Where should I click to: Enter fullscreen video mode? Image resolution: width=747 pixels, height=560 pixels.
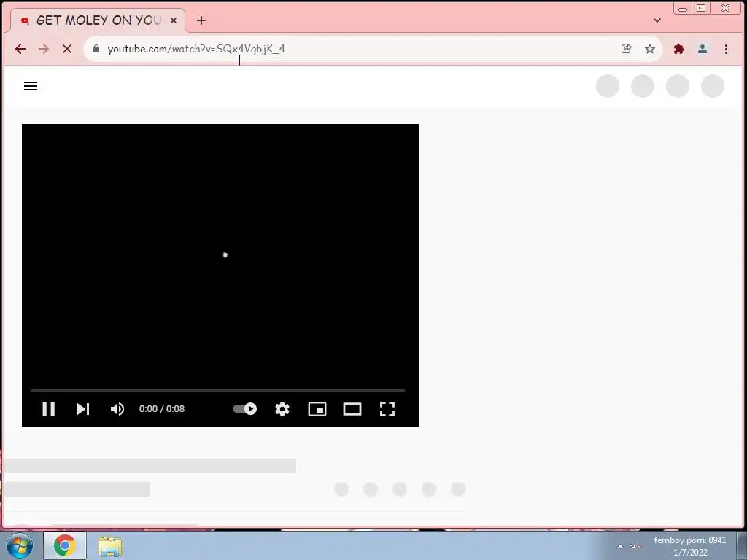click(x=387, y=409)
